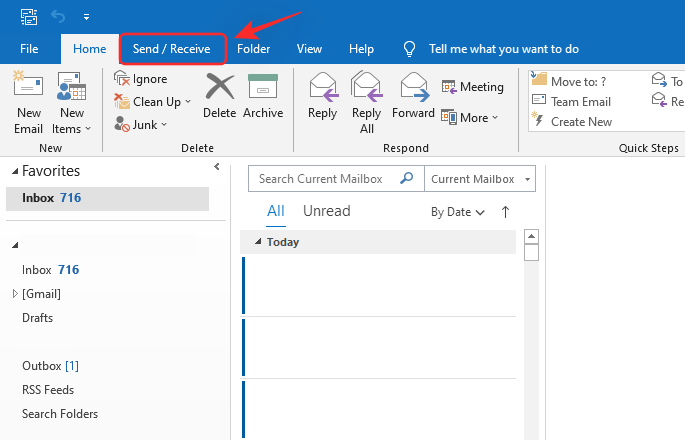685x440 pixels.
Task: Toggle sort order with the arrow
Action: point(505,211)
